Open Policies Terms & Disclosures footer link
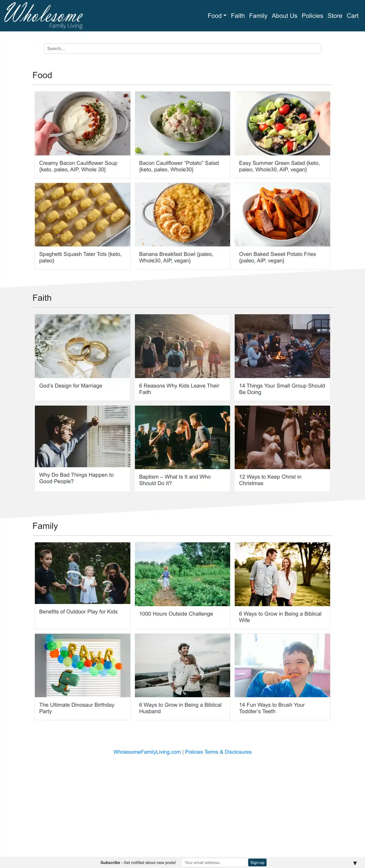 [x=218, y=752]
